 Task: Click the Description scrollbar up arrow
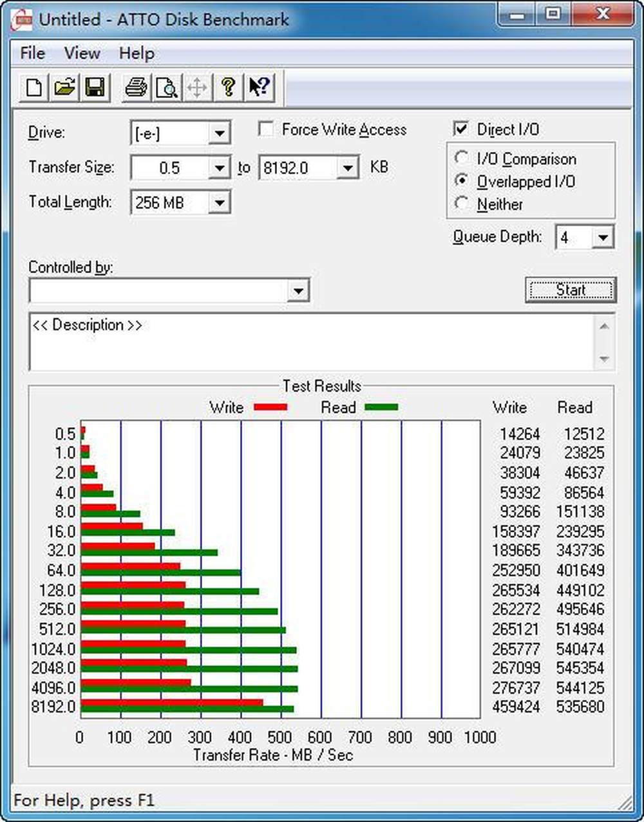pyautogui.click(x=604, y=326)
